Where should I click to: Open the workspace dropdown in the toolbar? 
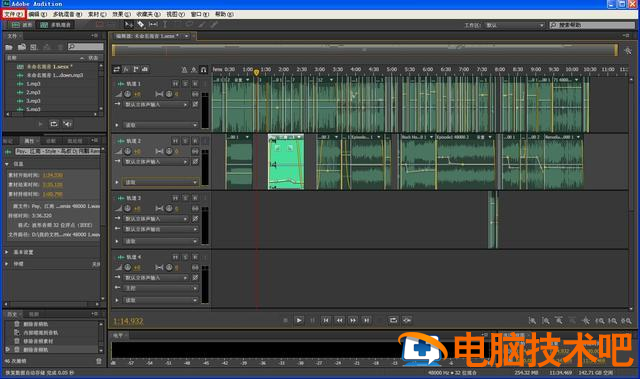click(515, 25)
